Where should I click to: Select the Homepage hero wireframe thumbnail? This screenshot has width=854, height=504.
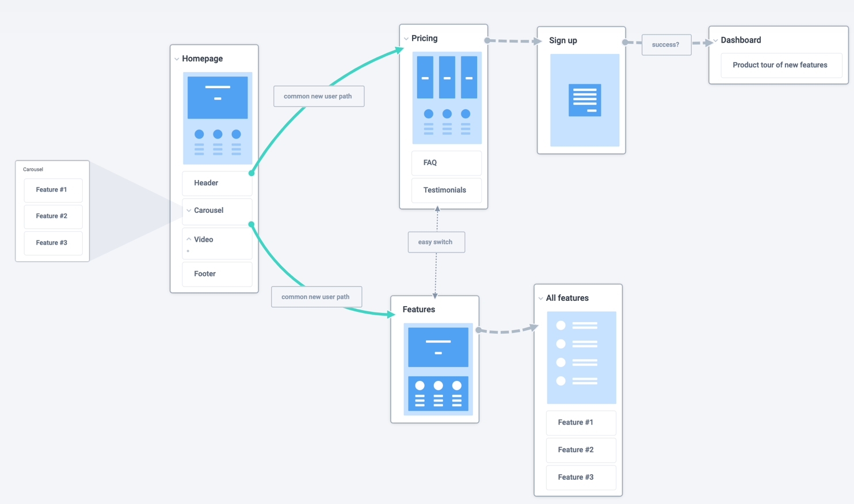(218, 118)
